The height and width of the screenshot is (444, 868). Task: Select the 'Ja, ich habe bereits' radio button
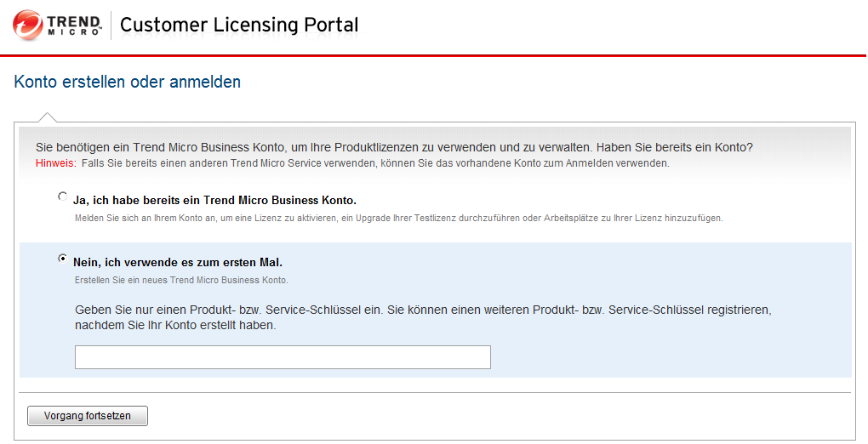point(62,196)
